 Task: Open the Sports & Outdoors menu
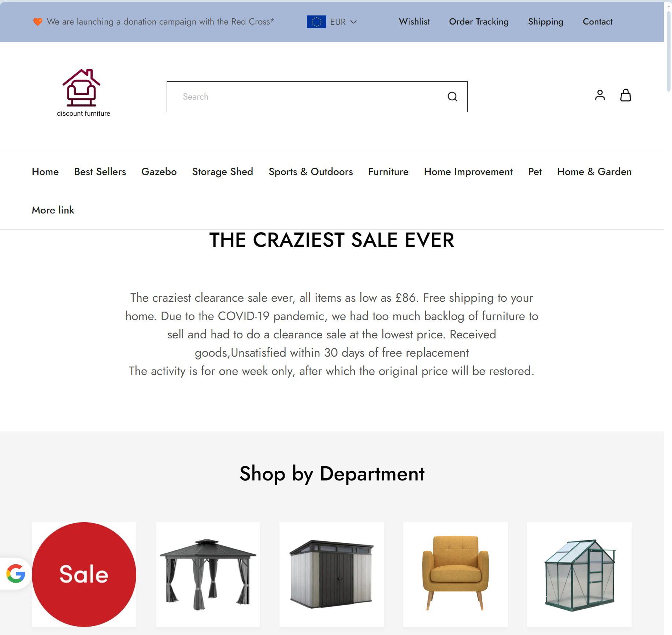point(311,172)
